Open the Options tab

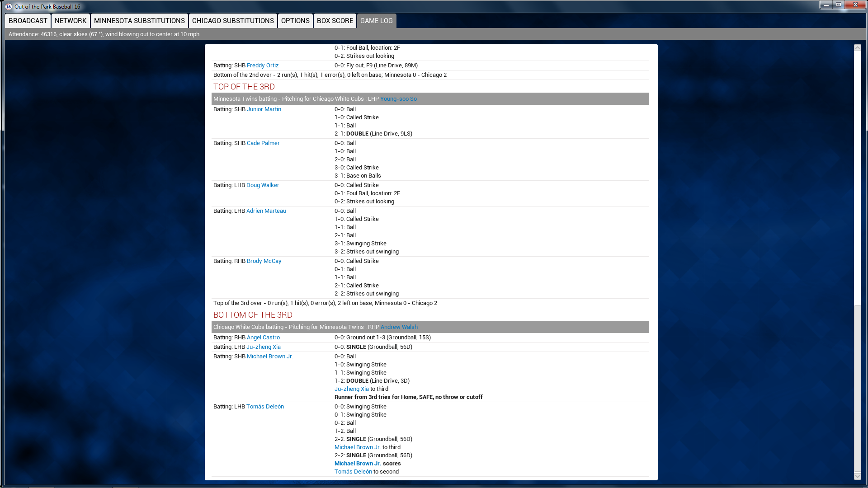(x=295, y=21)
